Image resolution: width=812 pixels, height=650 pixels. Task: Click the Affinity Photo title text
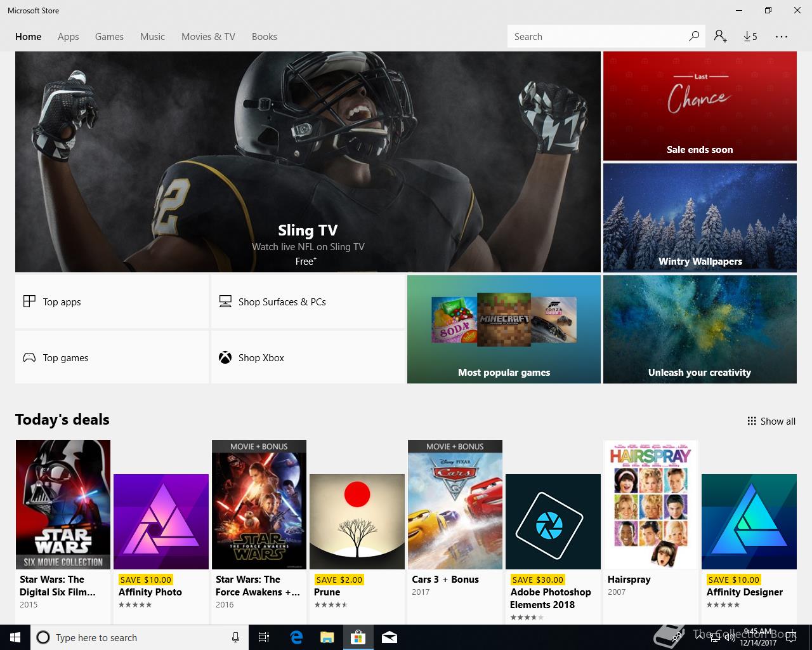point(150,592)
